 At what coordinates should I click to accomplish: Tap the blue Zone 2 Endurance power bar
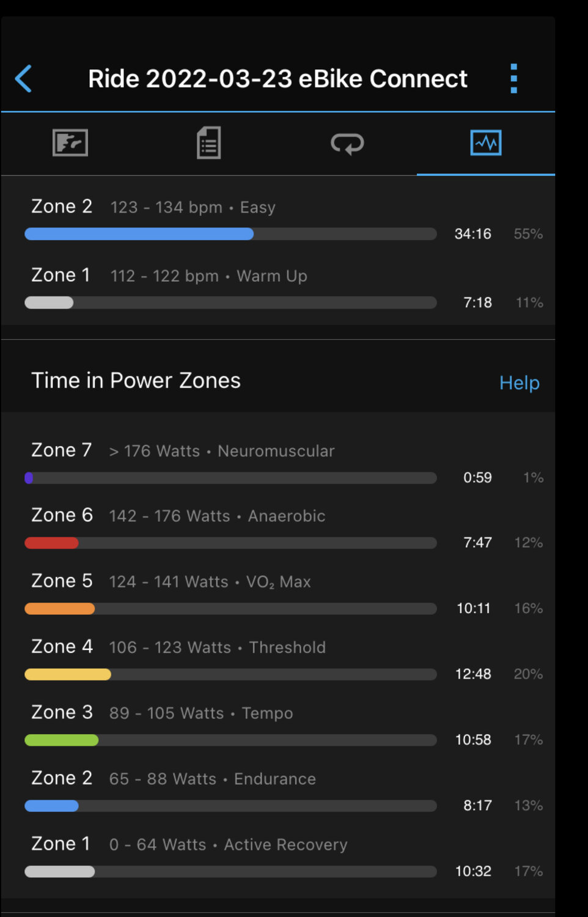point(51,806)
